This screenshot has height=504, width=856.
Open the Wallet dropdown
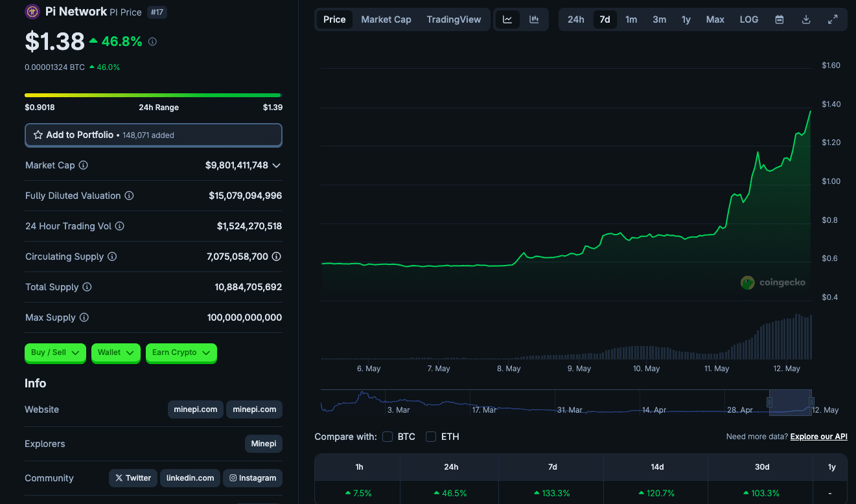[116, 352]
